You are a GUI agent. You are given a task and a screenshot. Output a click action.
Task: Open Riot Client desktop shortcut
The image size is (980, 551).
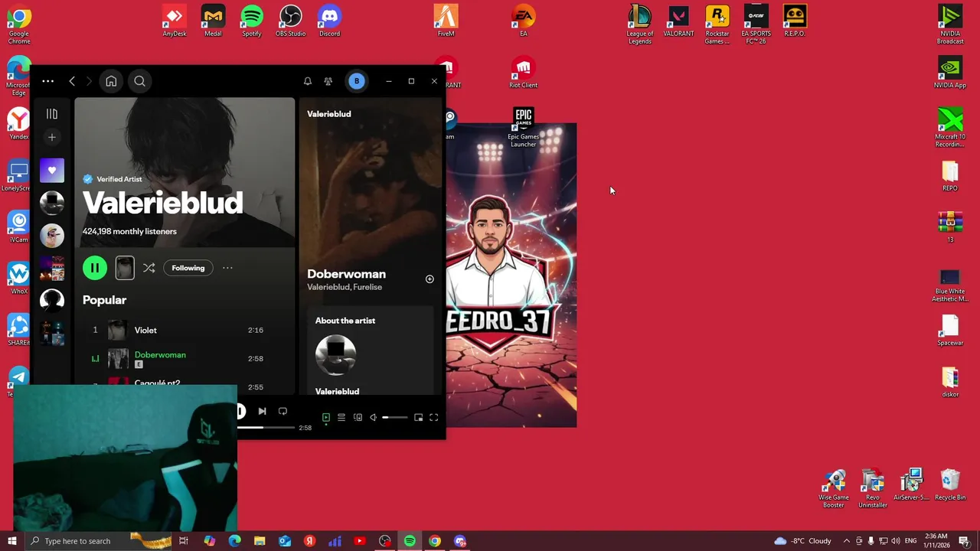[524, 73]
